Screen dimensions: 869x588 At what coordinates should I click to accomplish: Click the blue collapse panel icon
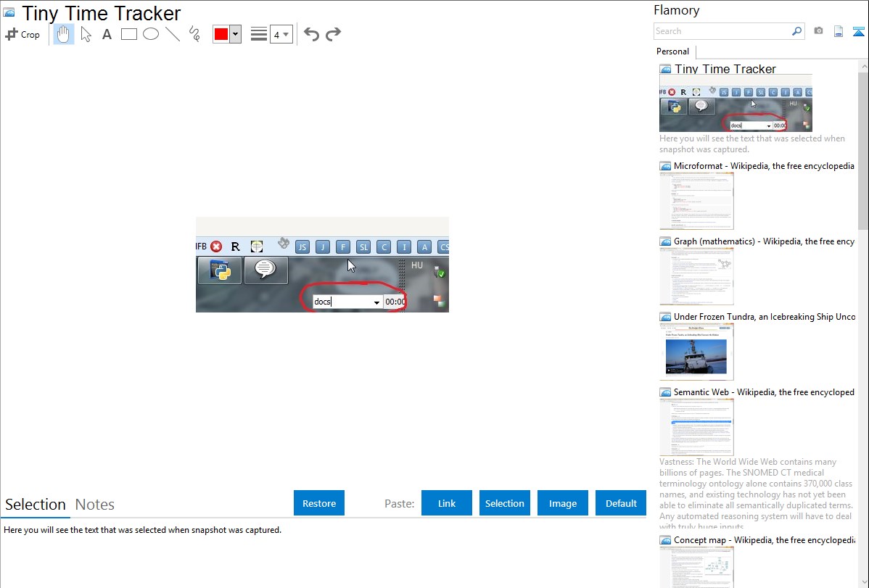click(x=858, y=31)
